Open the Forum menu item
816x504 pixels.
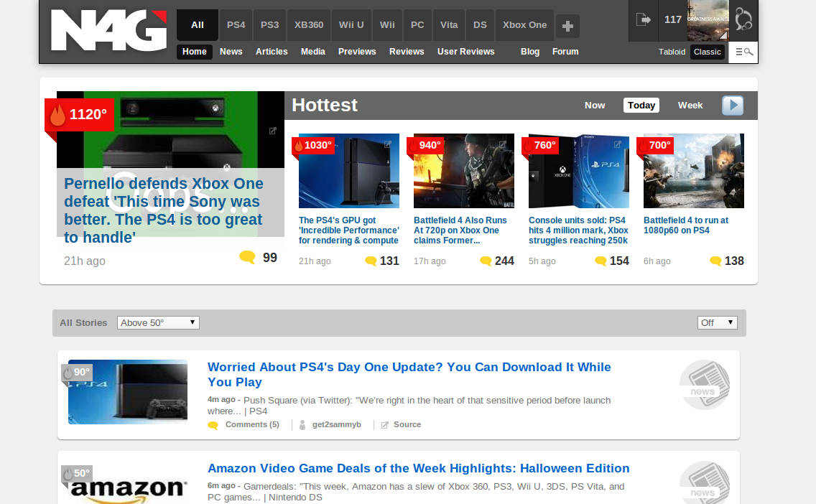565,52
